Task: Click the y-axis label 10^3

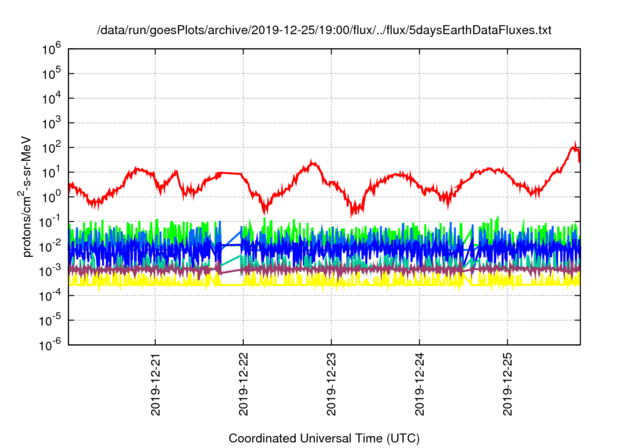Action: [51, 123]
